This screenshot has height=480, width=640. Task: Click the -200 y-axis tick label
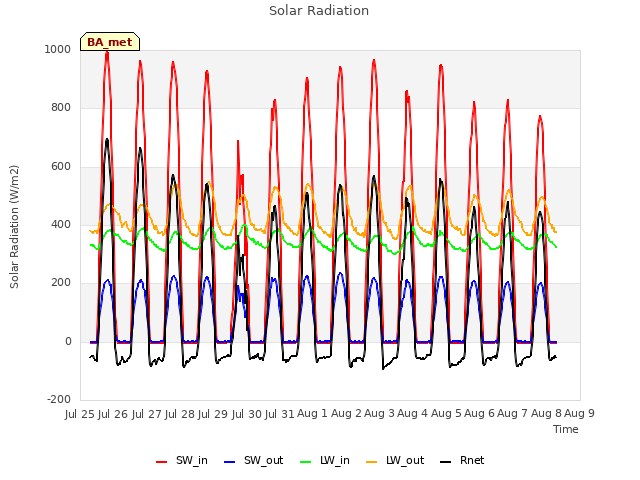tap(59, 399)
